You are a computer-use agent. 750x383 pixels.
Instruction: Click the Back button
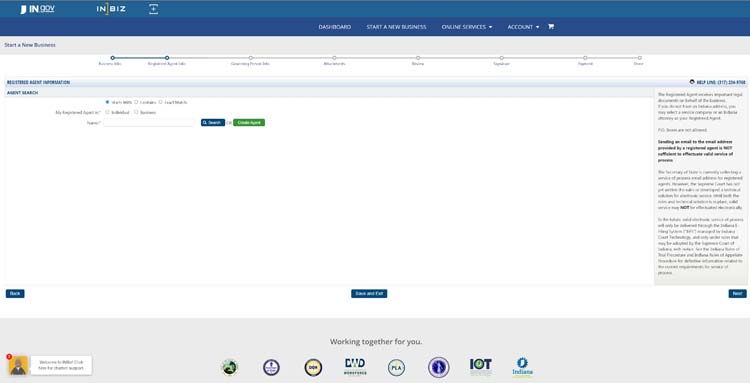pyautogui.click(x=15, y=294)
